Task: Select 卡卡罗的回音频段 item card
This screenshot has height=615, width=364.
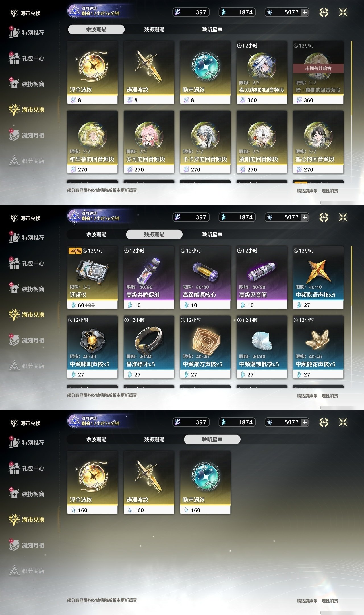Action: point(205,142)
